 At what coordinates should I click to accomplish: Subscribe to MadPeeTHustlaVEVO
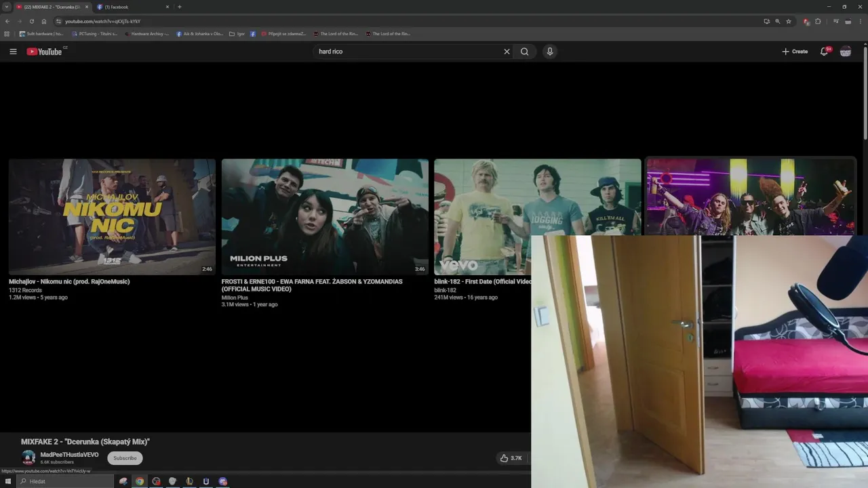click(x=125, y=458)
